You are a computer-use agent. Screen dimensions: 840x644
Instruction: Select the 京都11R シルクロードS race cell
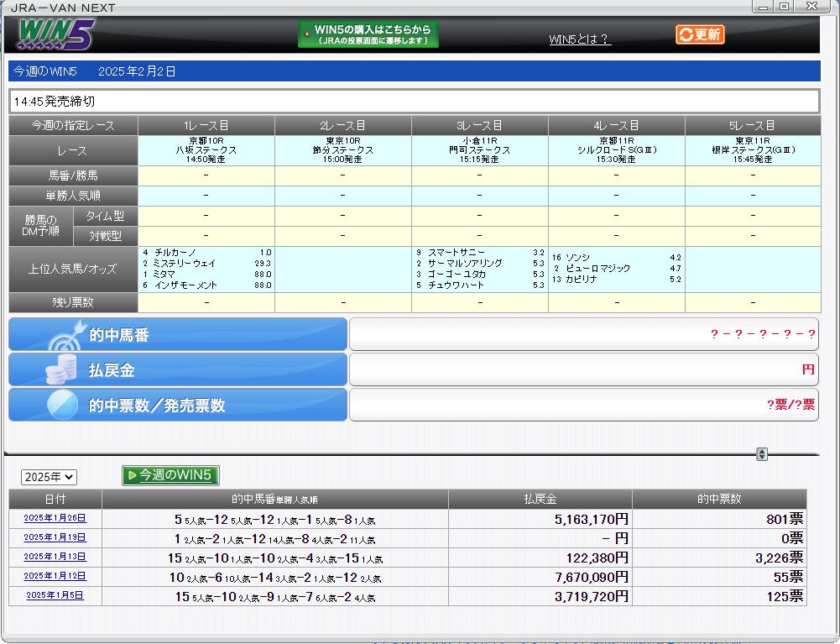[x=617, y=150]
